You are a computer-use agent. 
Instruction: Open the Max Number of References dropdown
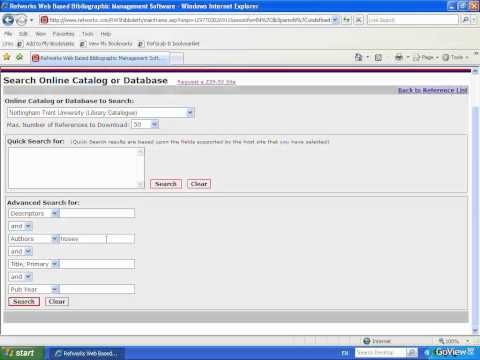154,124
